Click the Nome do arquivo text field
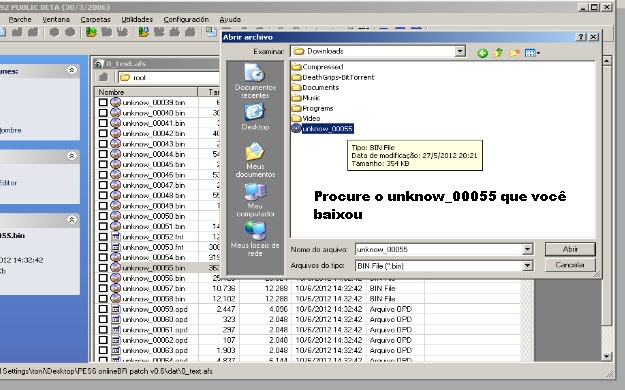This screenshot has width=625, height=390. pos(438,249)
